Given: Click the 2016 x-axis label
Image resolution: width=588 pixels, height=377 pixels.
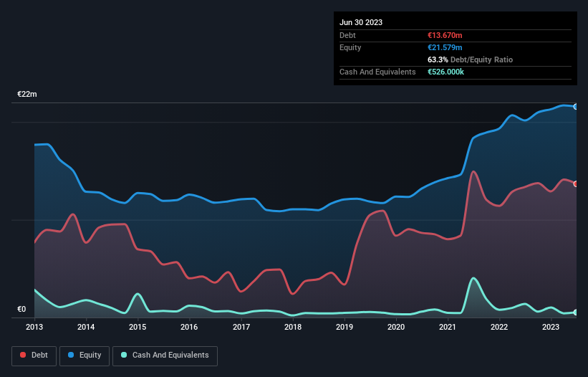Looking at the screenshot, I should 189,327.
